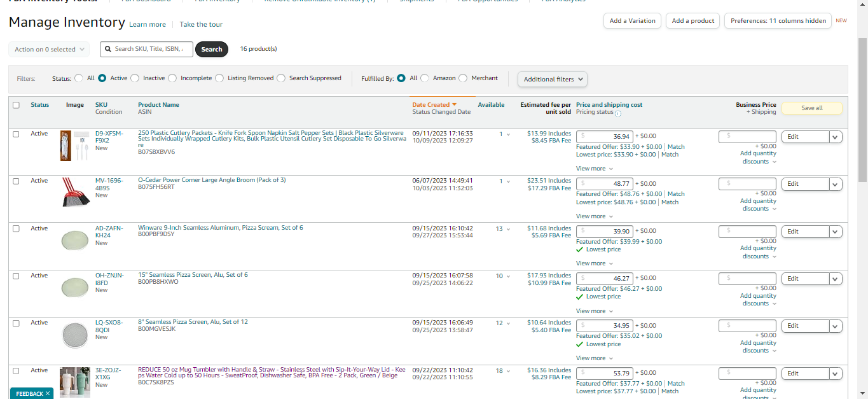Viewport: 868px width, 399px height.
Task: Click Match next to Featured Offer $33.90
Action: point(676,147)
